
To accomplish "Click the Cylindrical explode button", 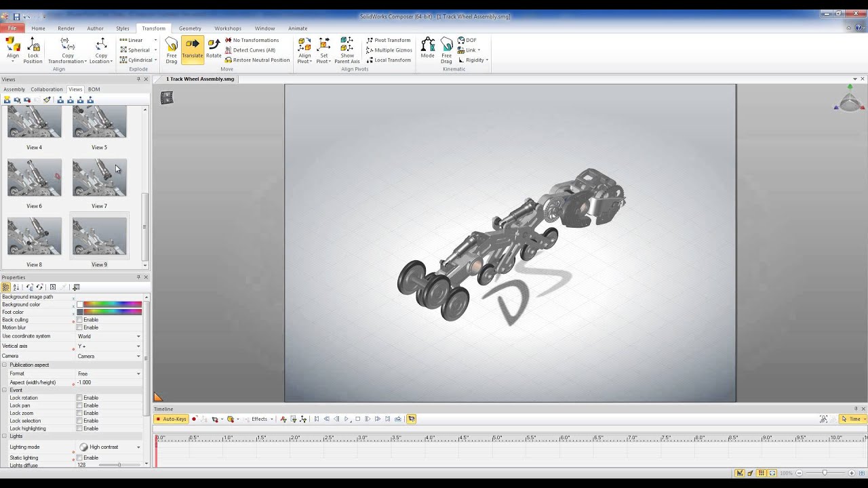I will (136, 60).
